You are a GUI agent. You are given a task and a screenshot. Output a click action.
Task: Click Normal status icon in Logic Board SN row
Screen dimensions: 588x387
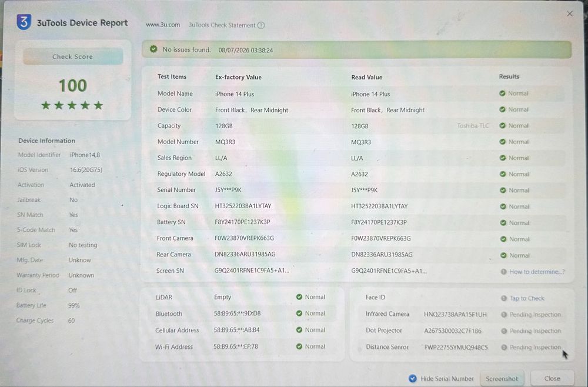(503, 206)
